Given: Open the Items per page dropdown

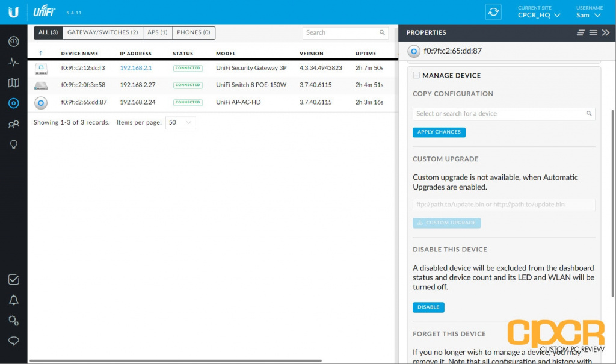Looking at the screenshot, I should point(180,122).
